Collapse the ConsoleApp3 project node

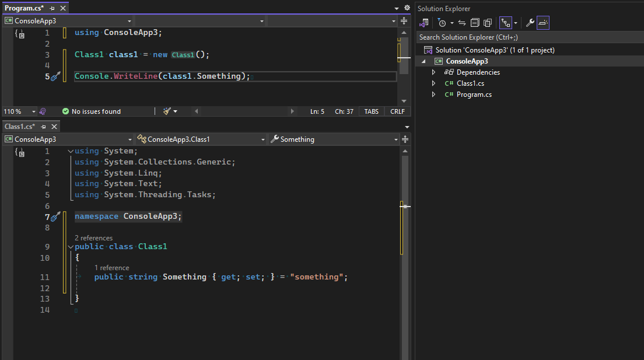(423, 61)
